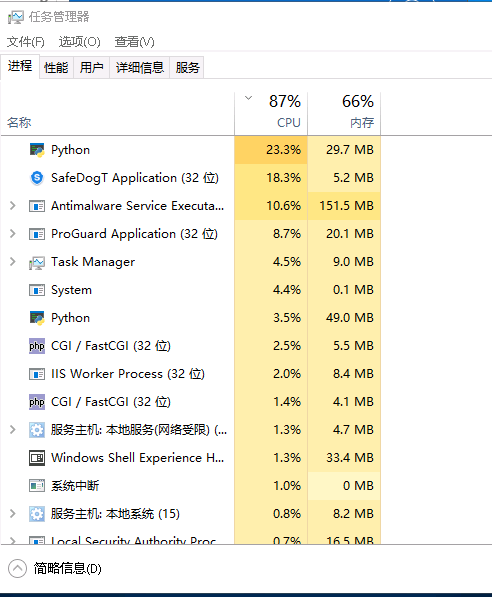Image resolution: width=492 pixels, height=597 pixels.
Task: Click the Antimalware Service Executable icon
Action: click(x=37, y=206)
